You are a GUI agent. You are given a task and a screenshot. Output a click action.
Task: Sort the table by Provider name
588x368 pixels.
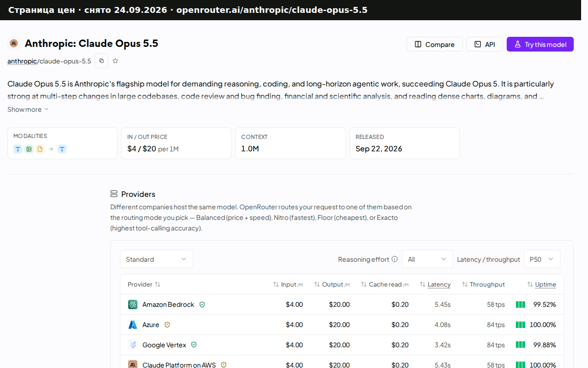point(144,284)
